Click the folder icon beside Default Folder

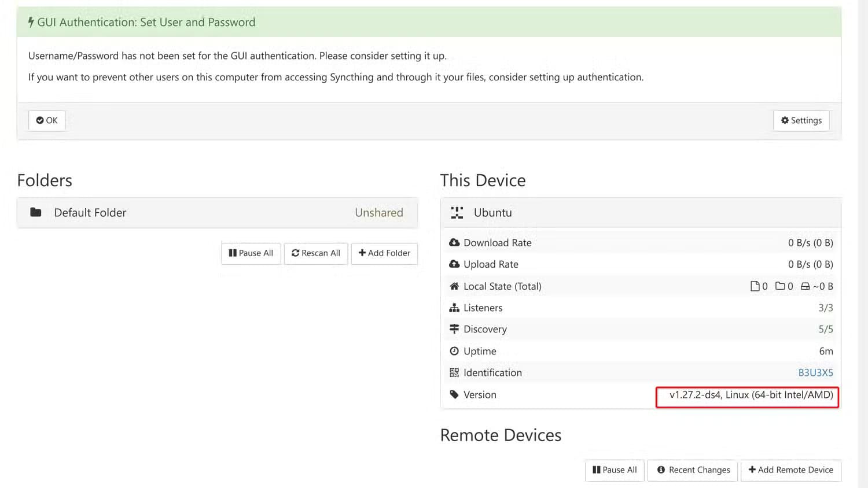[x=36, y=212]
